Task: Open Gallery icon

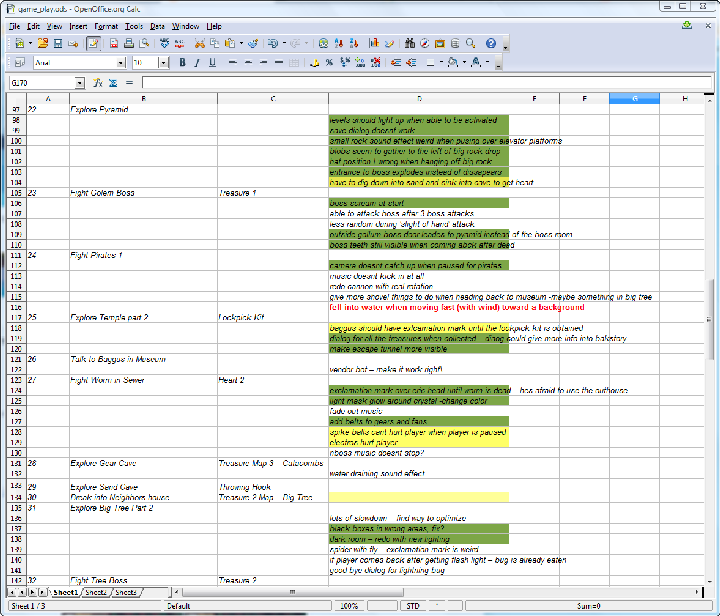Action: click(440, 43)
